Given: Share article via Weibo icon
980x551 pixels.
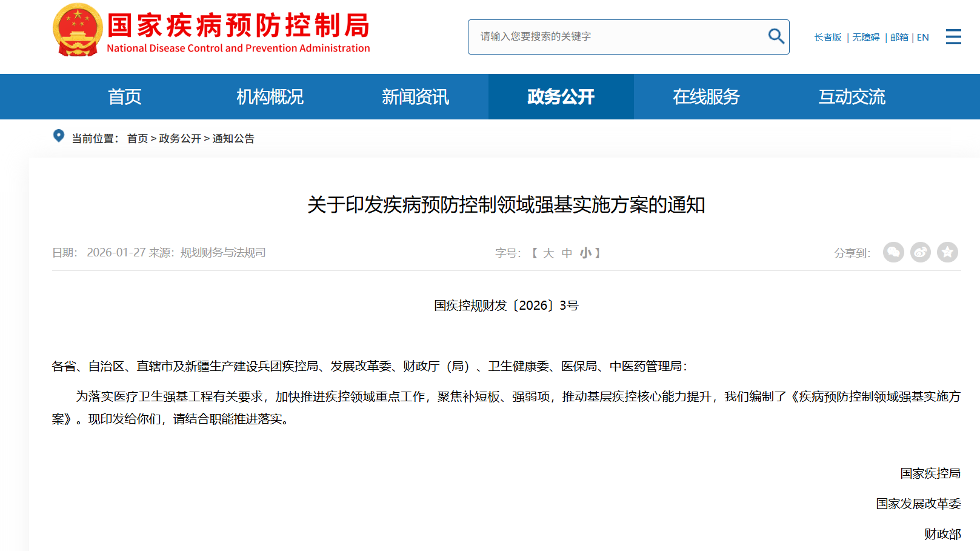Looking at the screenshot, I should [x=921, y=252].
